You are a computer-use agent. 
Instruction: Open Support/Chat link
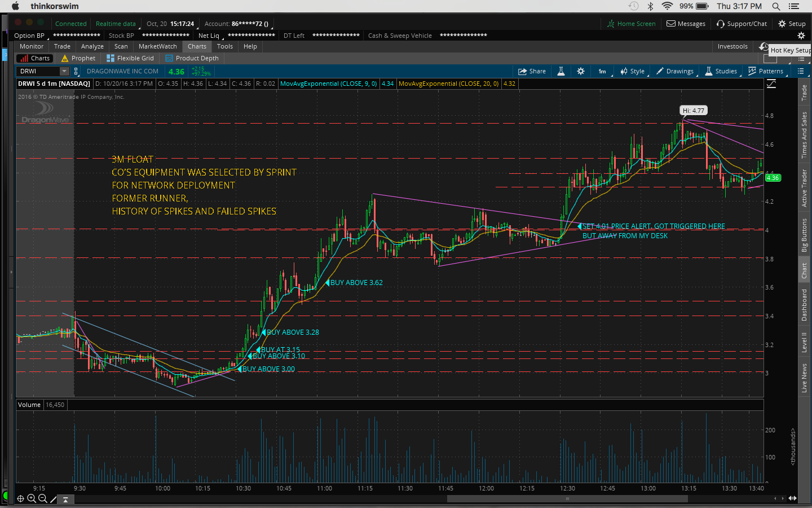[742, 24]
